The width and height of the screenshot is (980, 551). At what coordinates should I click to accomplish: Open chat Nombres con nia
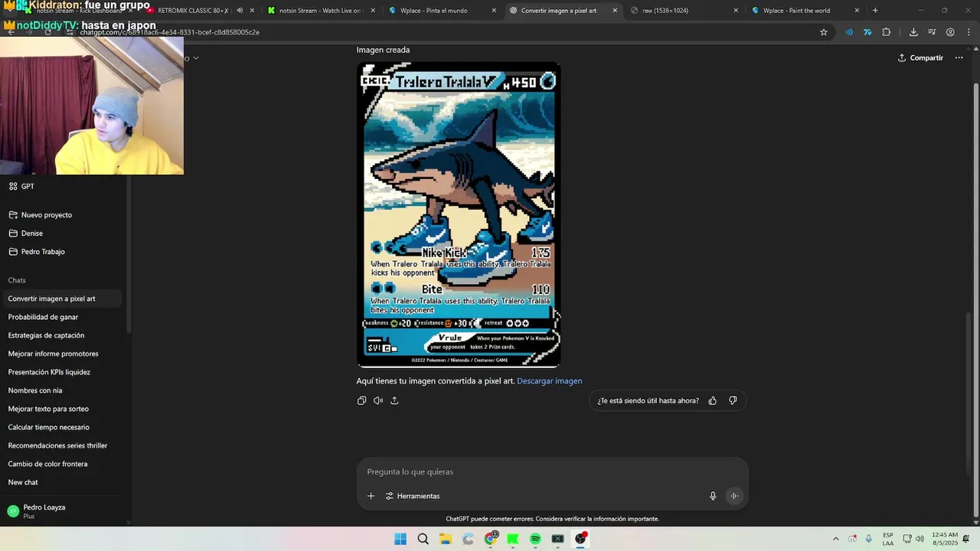pyautogui.click(x=35, y=390)
